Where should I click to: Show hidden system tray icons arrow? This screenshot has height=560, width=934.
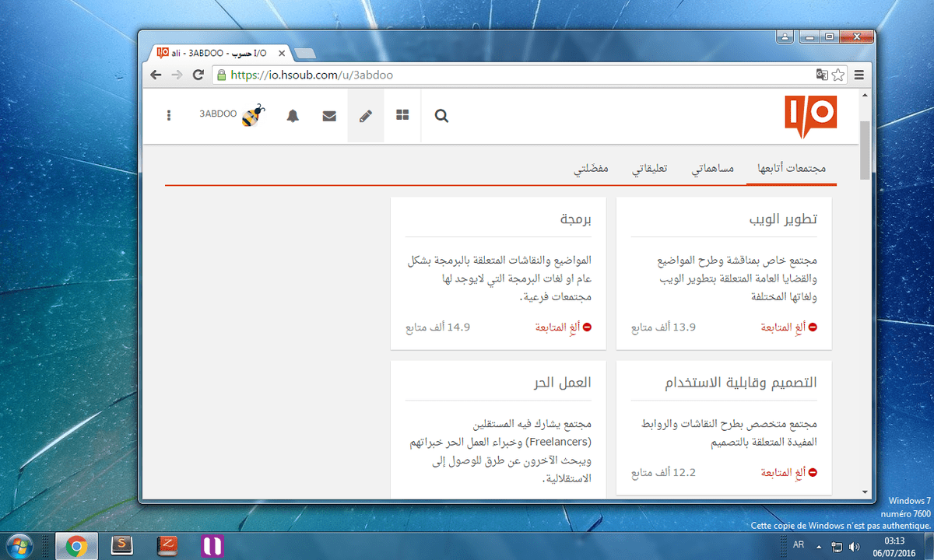point(817,546)
